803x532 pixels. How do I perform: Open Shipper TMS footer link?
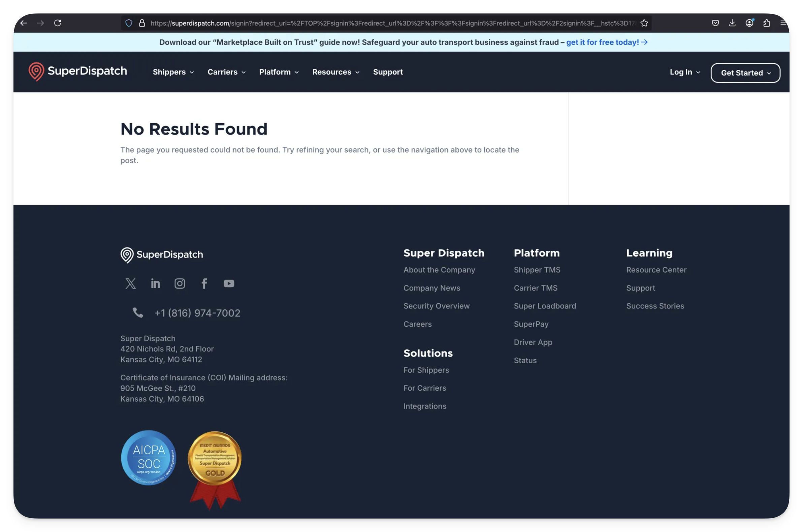(537, 270)
